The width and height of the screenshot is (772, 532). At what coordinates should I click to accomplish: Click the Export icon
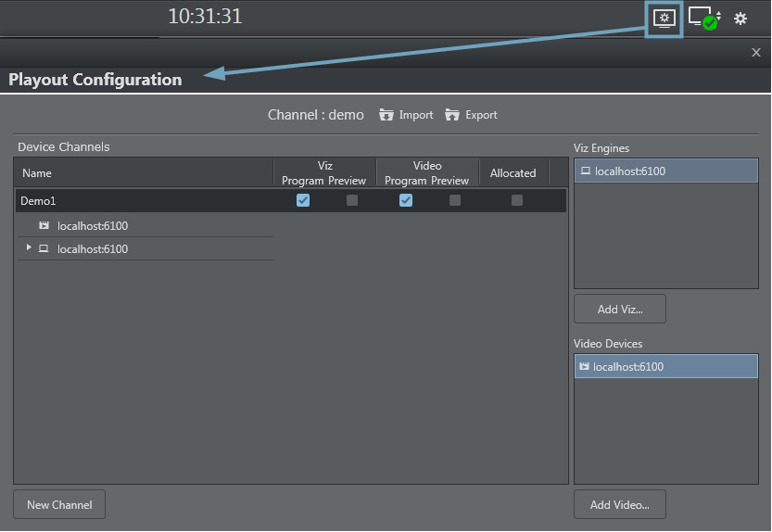click(x=452, y=115)
